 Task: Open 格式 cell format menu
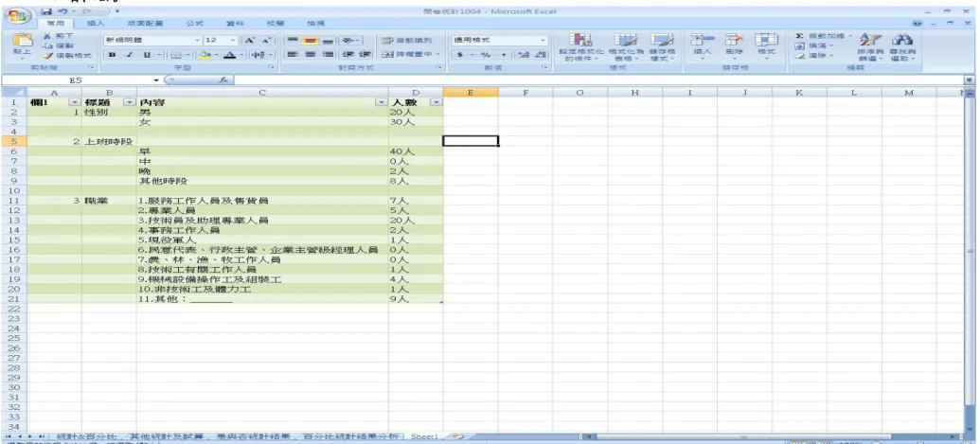click(x=765, y=46)
